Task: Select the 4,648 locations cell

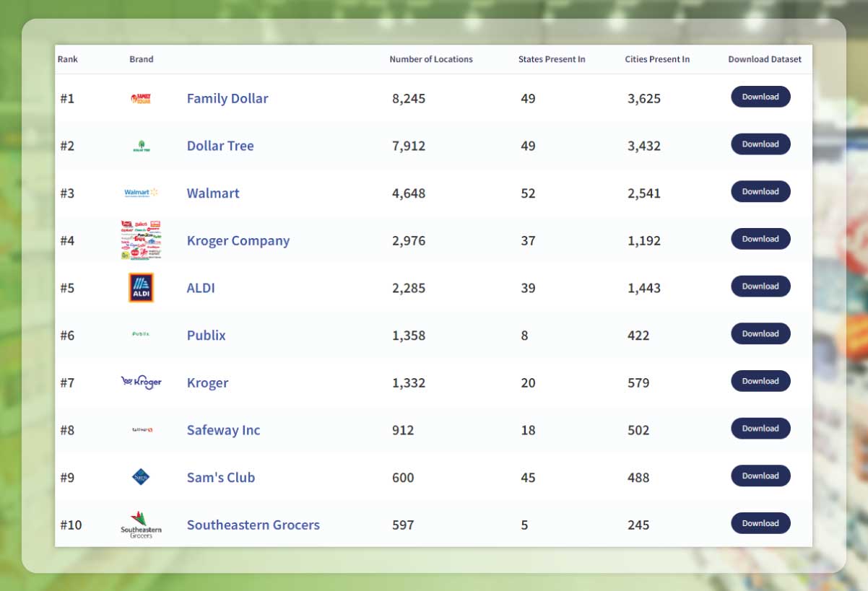Action: tap(409, 193)
